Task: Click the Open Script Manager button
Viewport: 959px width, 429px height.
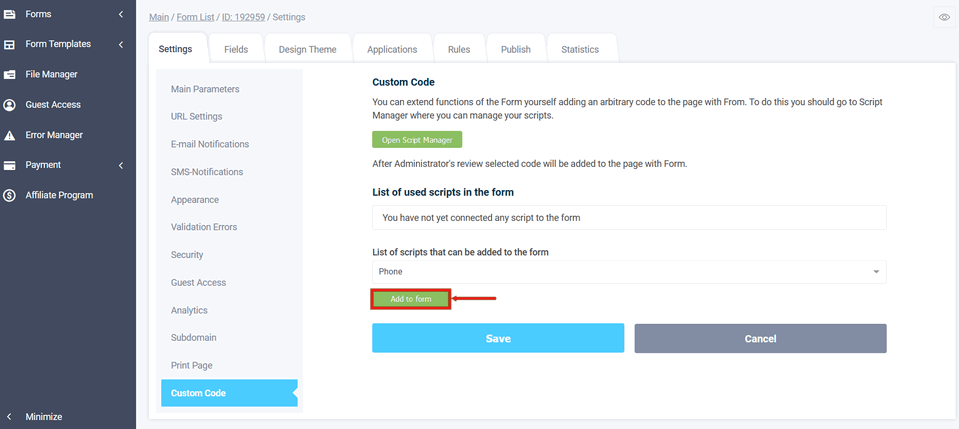Action: click(417, 140)
